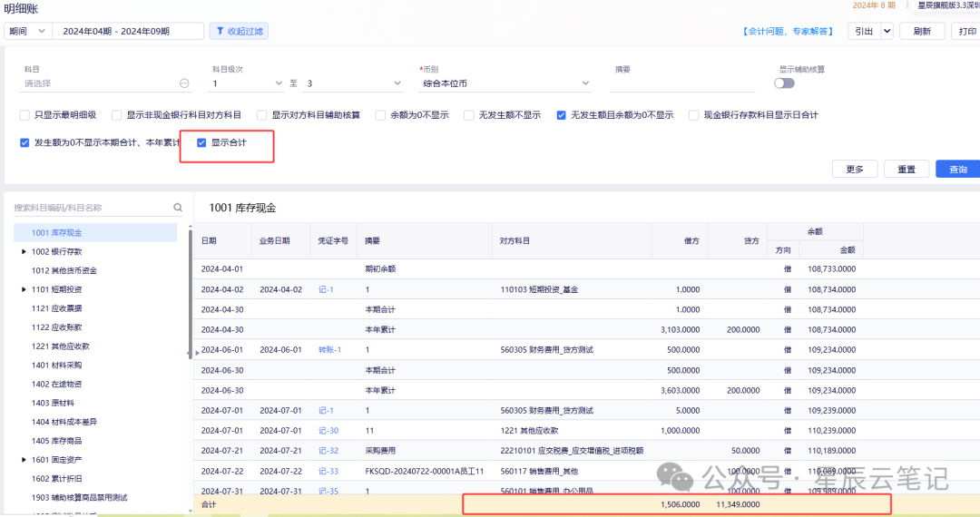Click the 对方科目 column header
The image size is (980, 517).
click(x=572, y=240)
